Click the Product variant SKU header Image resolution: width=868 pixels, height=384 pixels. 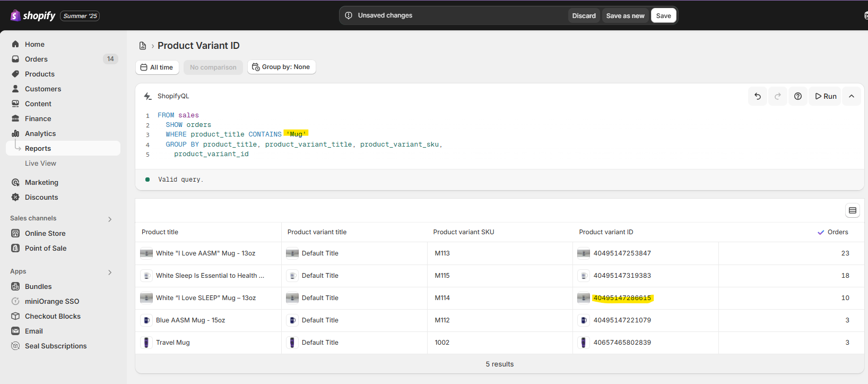[464, 232]
